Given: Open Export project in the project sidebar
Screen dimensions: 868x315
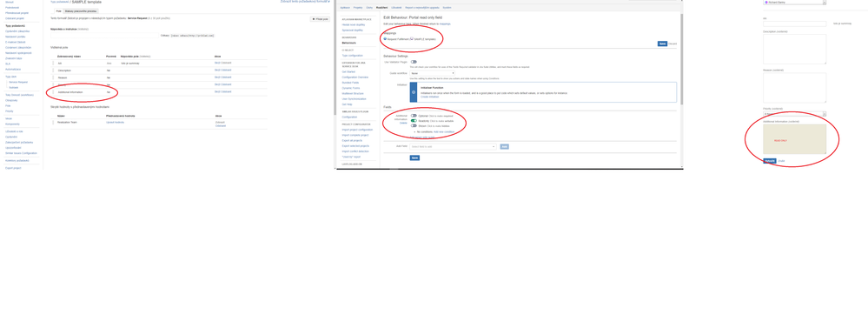Looking at the screenshot, I should click(13, 168).
